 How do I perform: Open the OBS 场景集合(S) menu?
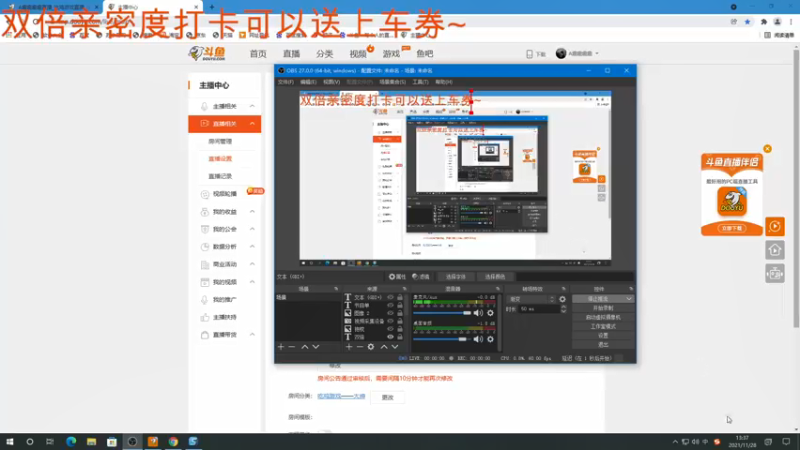pos(392,82)
